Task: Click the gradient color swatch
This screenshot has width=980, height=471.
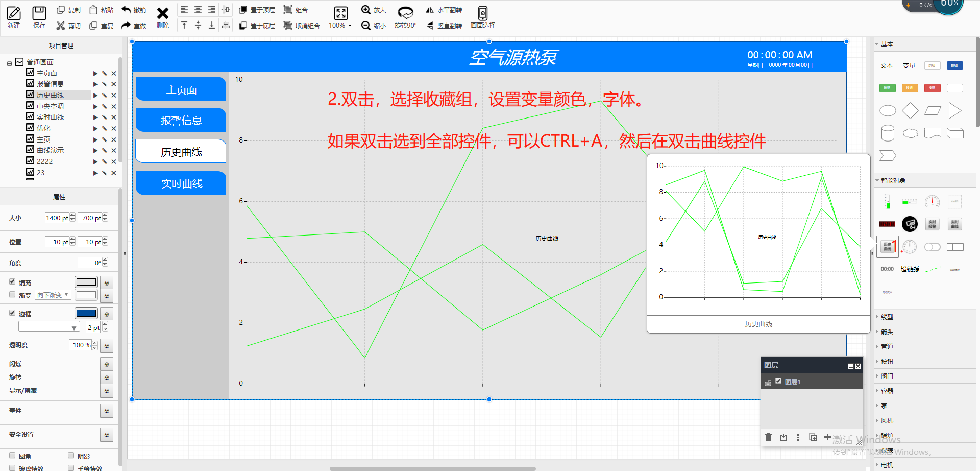Action: 86,295
